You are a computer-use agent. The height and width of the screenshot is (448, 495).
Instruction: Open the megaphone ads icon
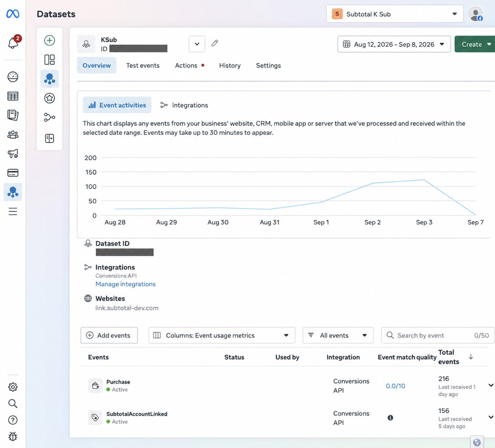tap(13, 154)
